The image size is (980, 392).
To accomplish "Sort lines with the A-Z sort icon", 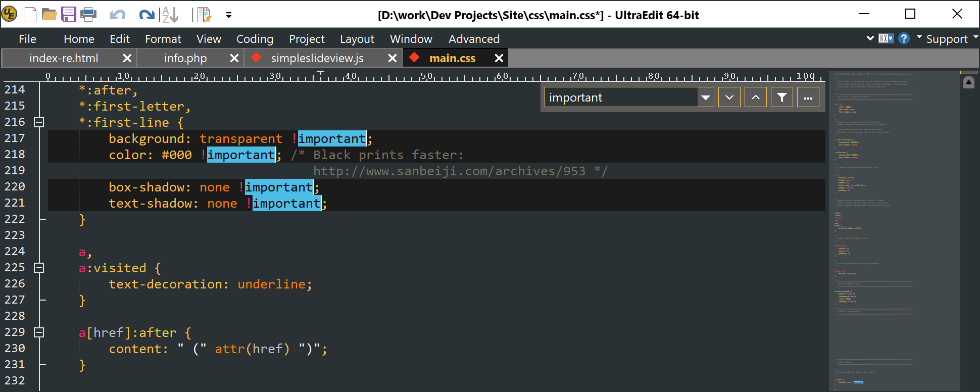I will click(x=170, y=15).
